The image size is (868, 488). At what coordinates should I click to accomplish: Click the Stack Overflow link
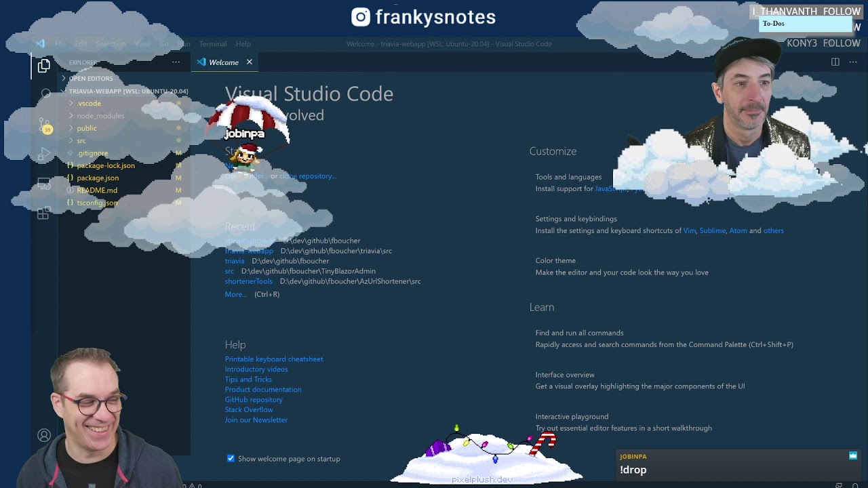[x=249, y=410]
